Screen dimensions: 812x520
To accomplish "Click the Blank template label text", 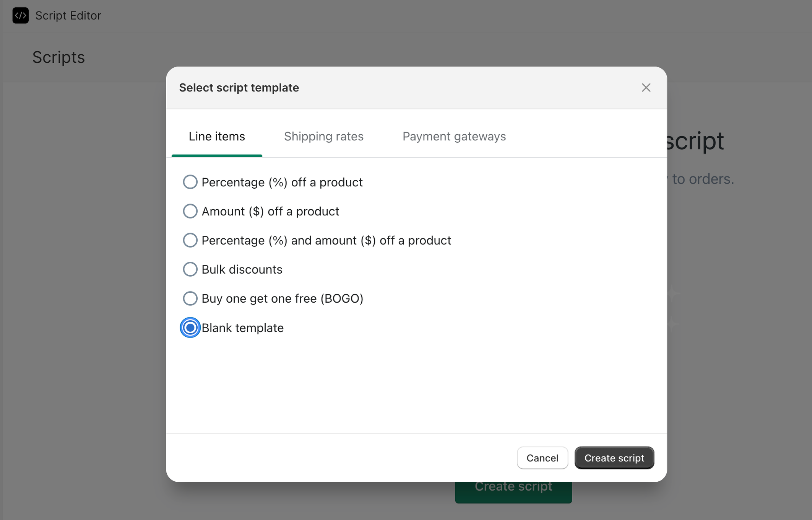I will (x=242, y=328).
